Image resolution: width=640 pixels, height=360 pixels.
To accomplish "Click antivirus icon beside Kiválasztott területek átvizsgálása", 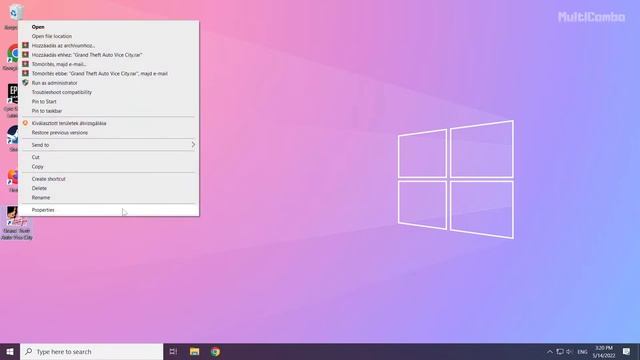I will click(25, 123).
